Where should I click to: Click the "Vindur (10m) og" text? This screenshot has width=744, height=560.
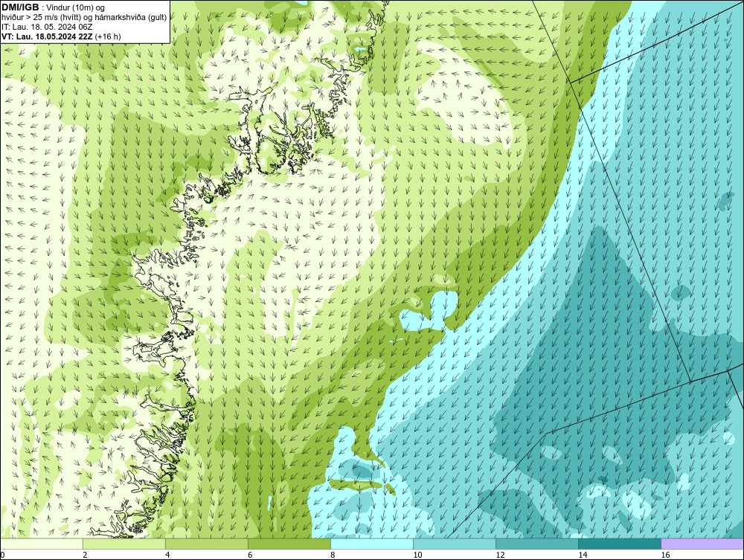click(x=75, y=7)
